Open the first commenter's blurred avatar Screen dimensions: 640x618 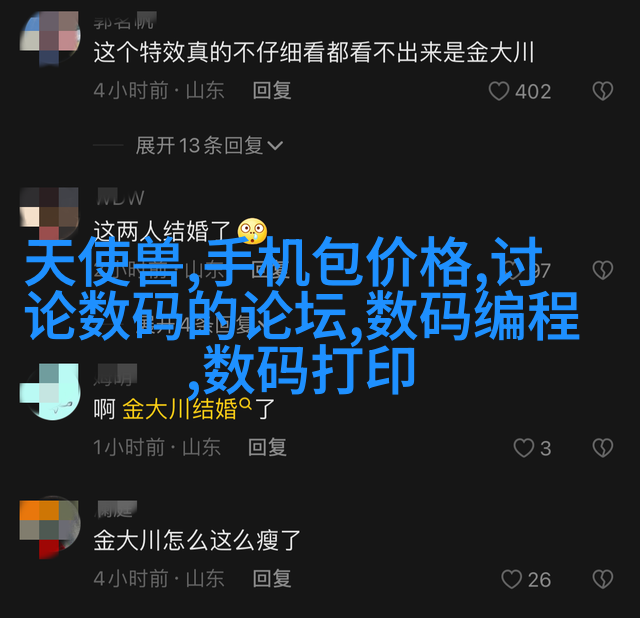coord(50,39)
